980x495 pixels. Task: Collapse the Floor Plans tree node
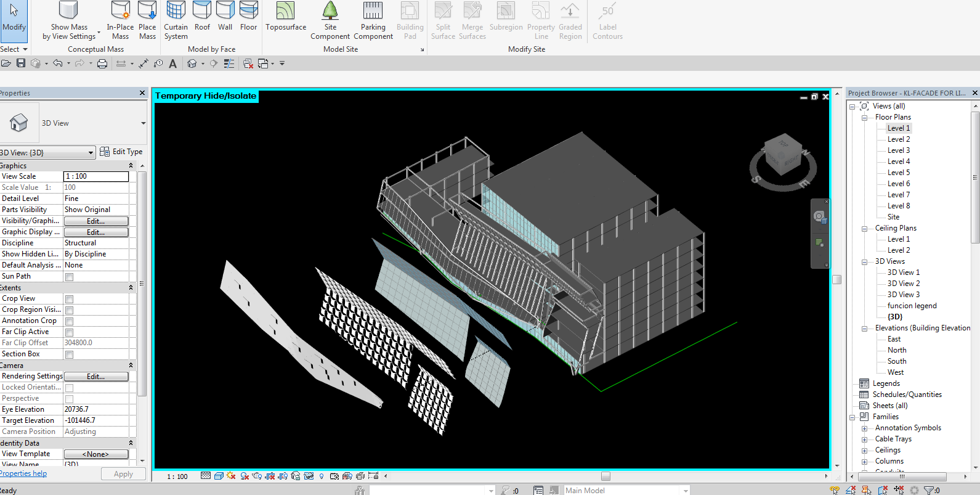point(864,117)
